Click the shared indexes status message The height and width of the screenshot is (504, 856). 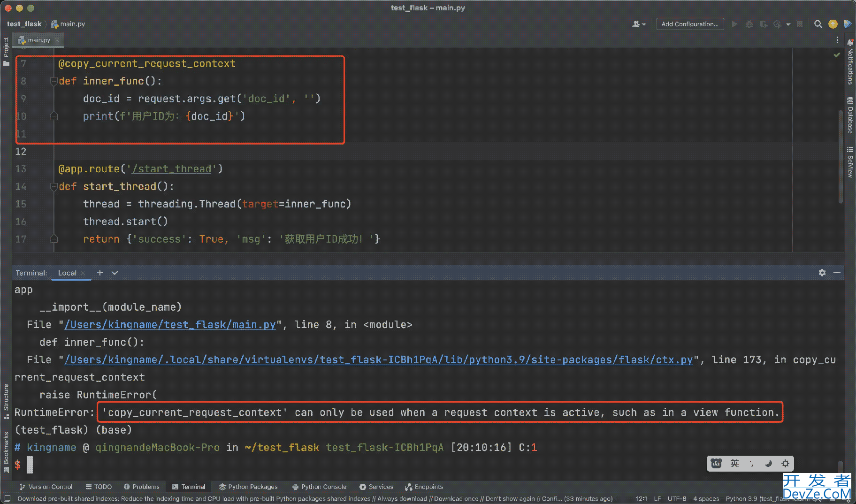(x=315, y=499)
